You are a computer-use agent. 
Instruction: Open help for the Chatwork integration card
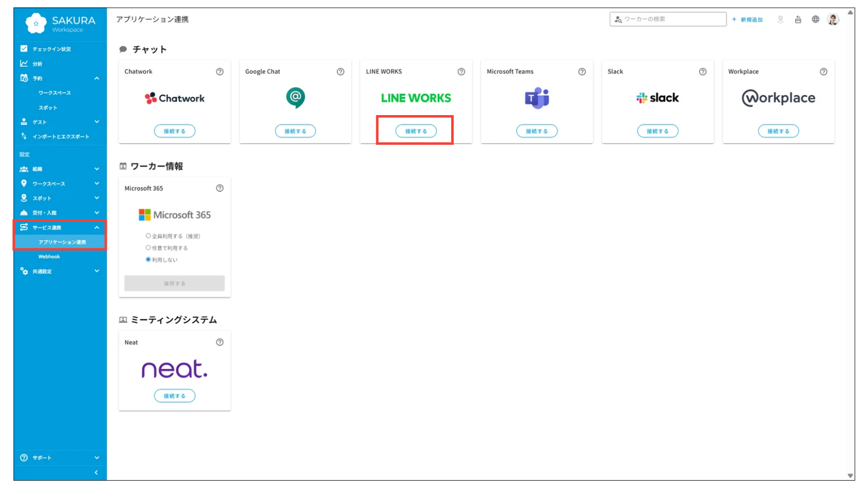pos(219,72)
